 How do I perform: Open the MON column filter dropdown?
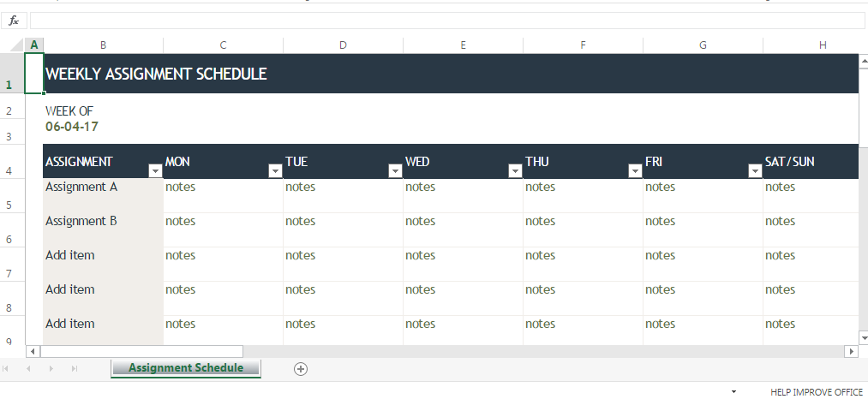[275, 171]
